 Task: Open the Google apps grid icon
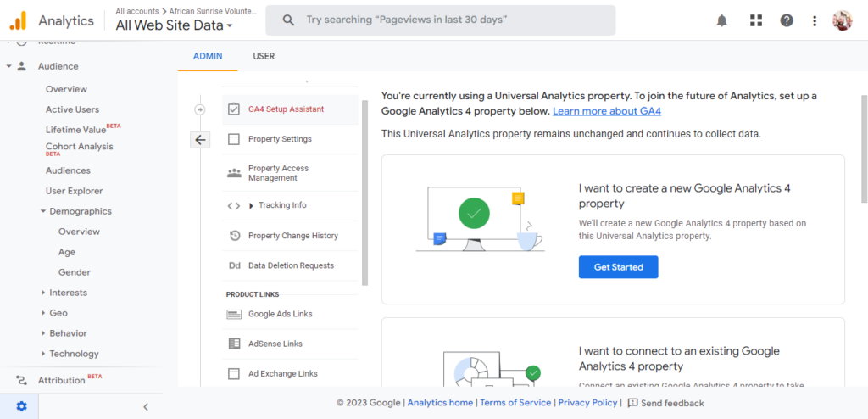pyautogui.click(x=755, y=21)
